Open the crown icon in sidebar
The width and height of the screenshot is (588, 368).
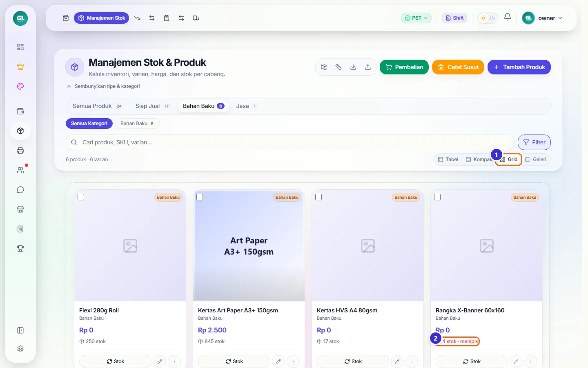(20, 67)
